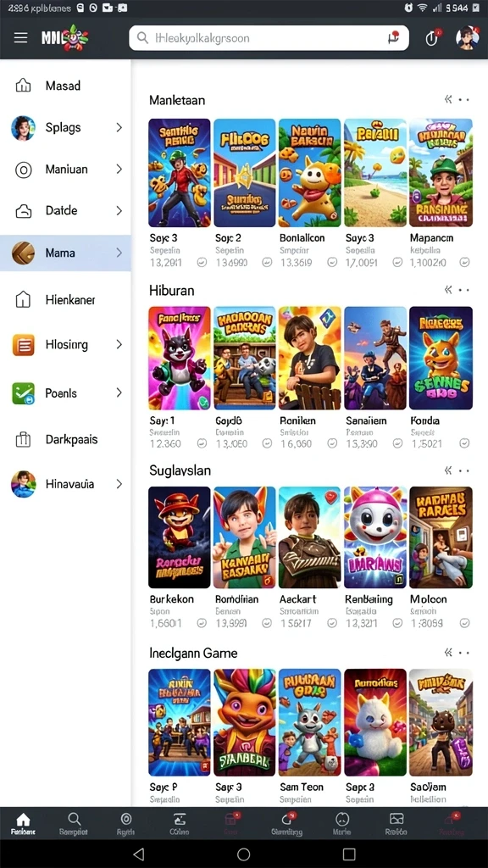
Task: Switch to the picture-icon tab in the bottom bar
Action: 396,823
